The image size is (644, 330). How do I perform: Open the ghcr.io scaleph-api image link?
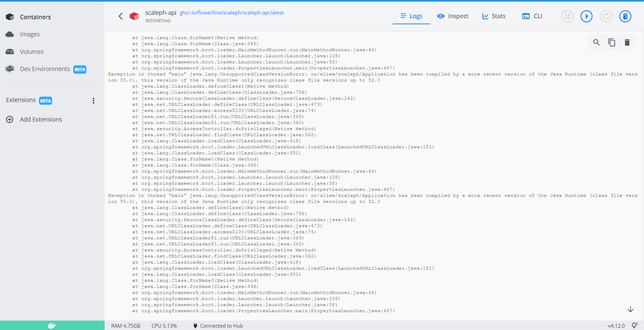tap(232, 12)
